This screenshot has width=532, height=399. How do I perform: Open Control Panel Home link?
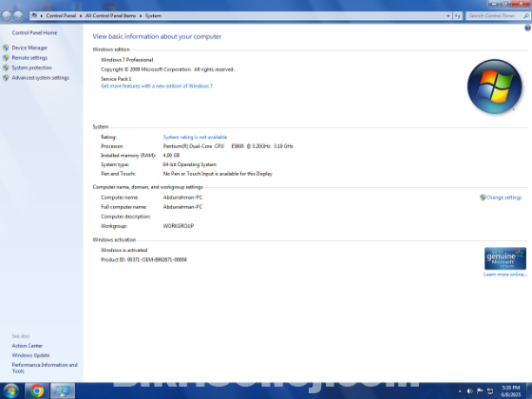(x=34, y=33)
